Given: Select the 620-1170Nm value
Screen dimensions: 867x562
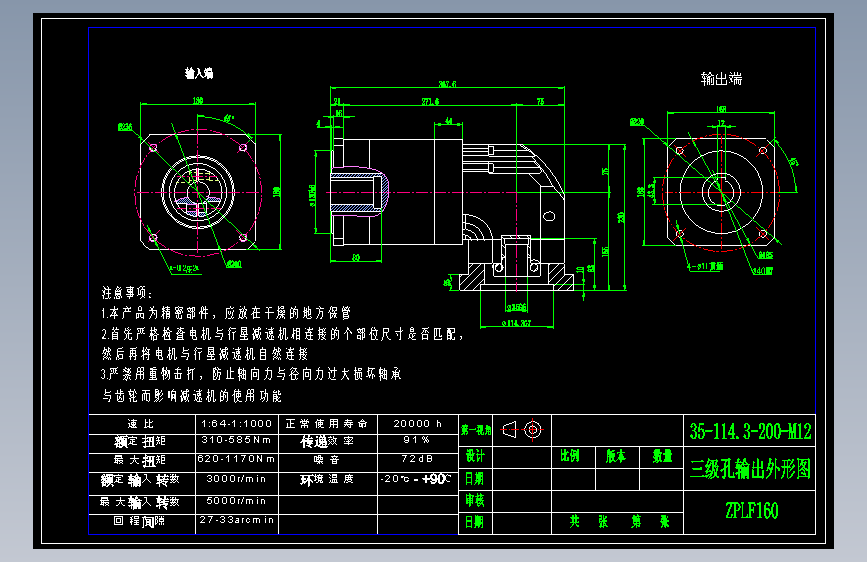Looking at the screenshot, I should (x=236, y=459).
